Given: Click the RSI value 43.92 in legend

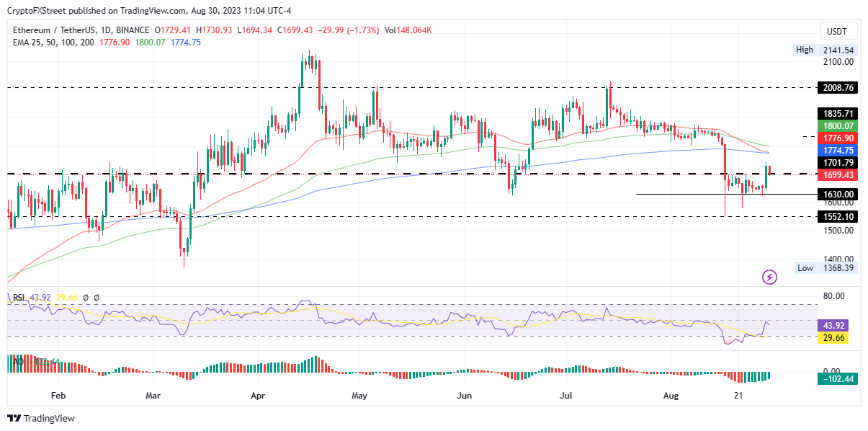Looking at the screenshot, I should 40,298.
